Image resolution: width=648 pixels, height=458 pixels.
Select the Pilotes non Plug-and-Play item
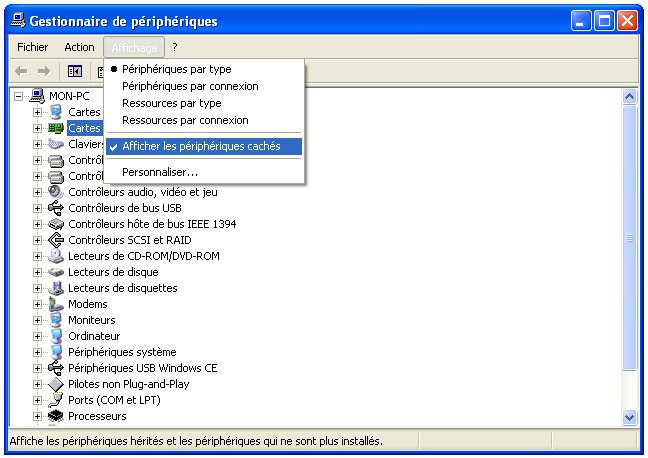coord(128,384)
